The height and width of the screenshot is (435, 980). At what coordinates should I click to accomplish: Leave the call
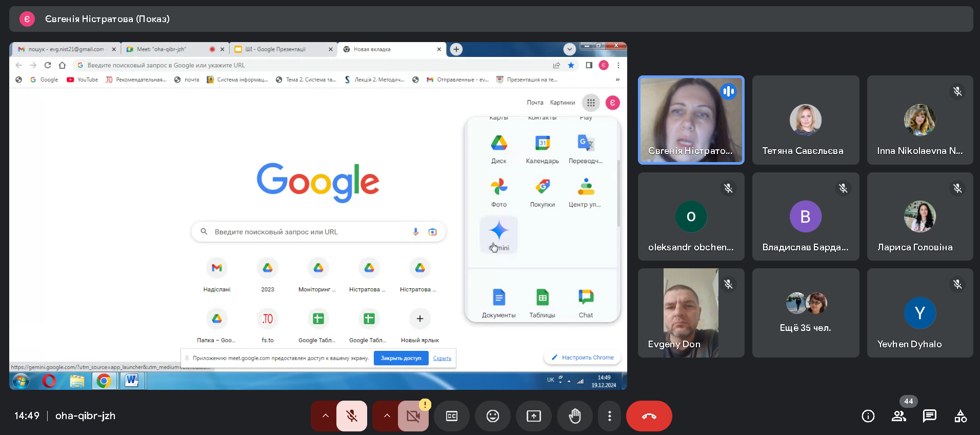point(649,416)
